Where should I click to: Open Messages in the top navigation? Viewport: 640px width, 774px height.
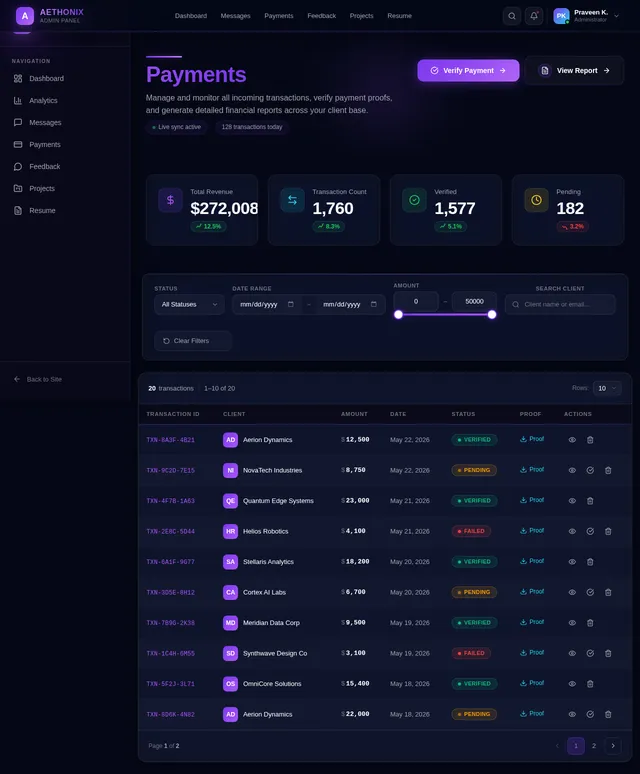(235, 16)
